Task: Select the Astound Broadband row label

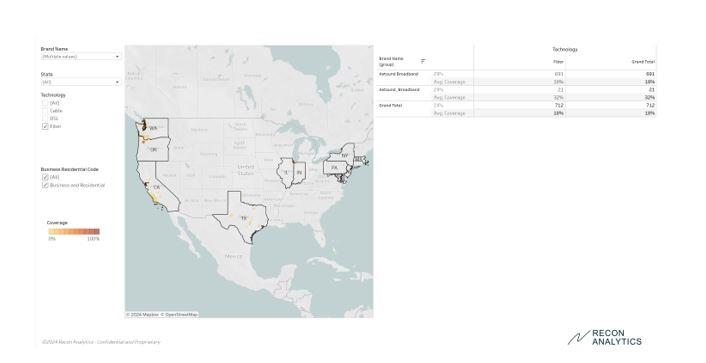Action: pos(398,74)
